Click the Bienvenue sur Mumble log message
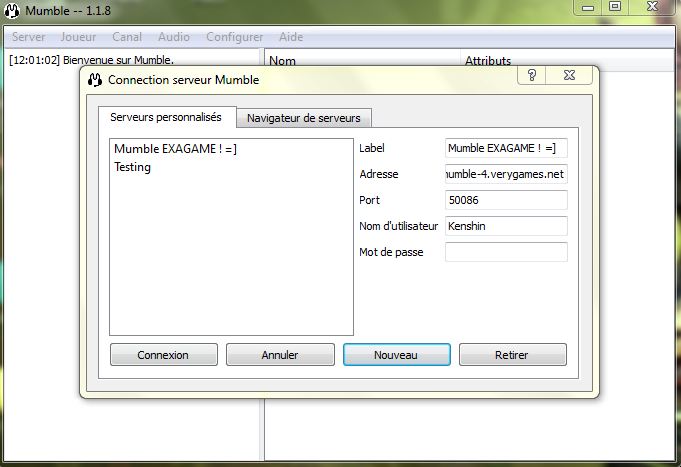681x467 pixels. click(91, 60)
